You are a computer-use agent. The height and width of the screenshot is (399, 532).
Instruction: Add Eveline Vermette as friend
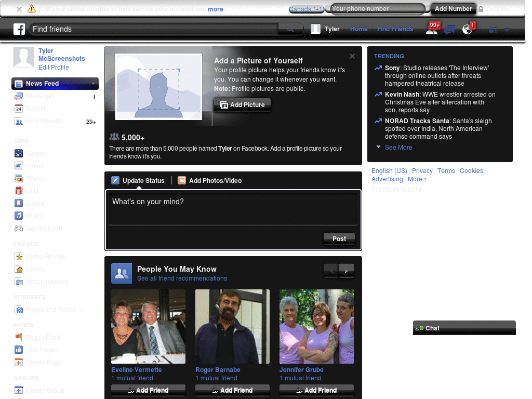pos(148,390)
